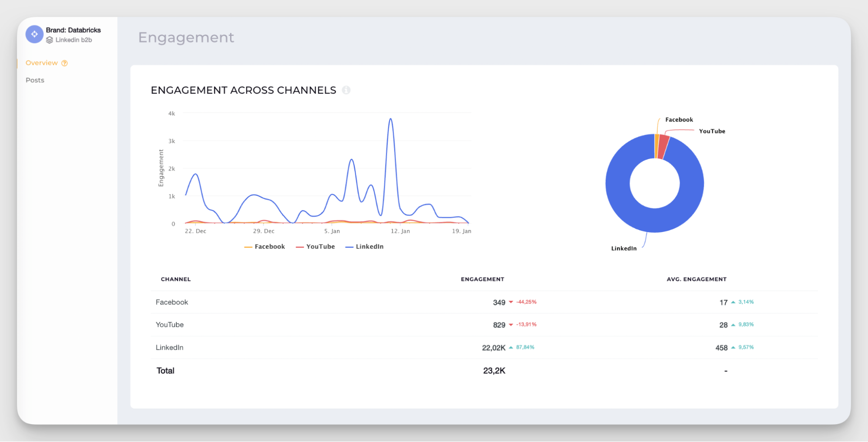Click the LinkedIn row in the table
Viewport: 868px width, 442px height.
pos(169,347)
